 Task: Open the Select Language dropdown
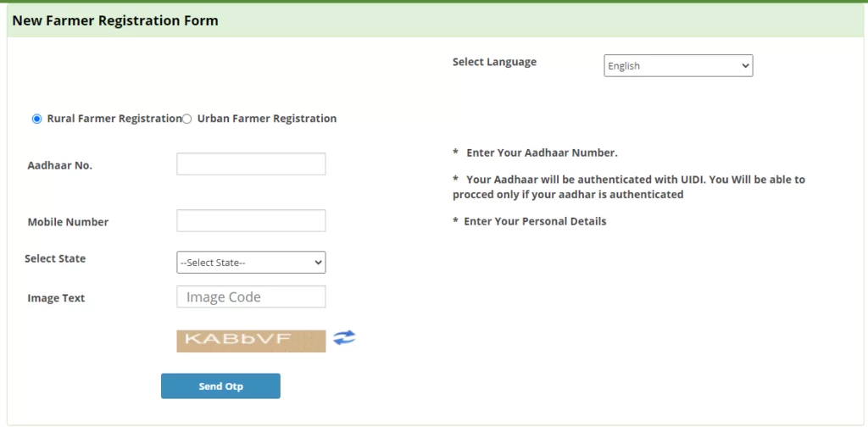pos(678,66)
